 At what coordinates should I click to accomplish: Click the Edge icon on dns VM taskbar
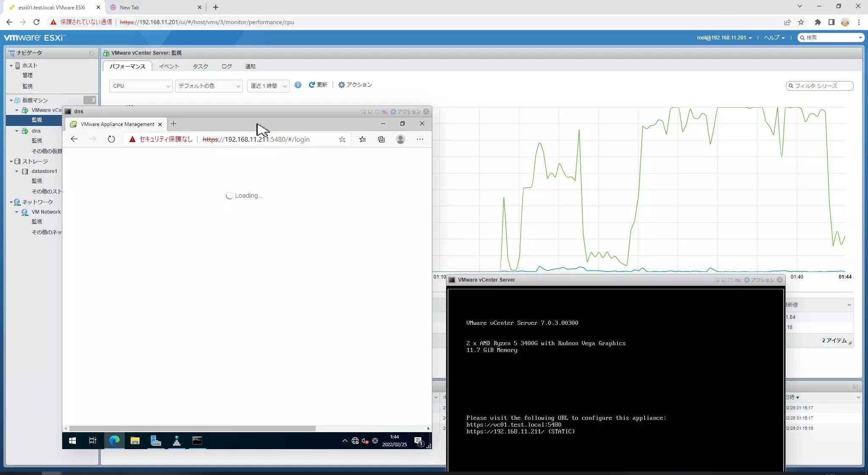click(x=114, y=441)
